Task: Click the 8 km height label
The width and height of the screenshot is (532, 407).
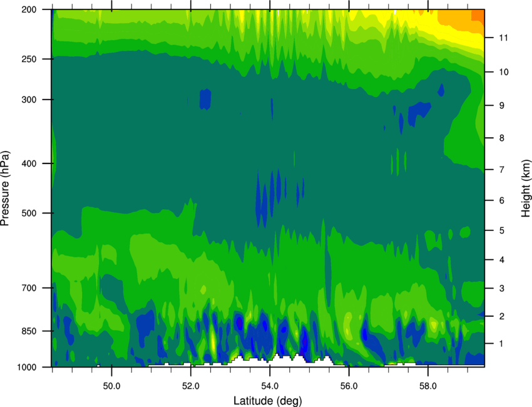Action: point(502,138)
